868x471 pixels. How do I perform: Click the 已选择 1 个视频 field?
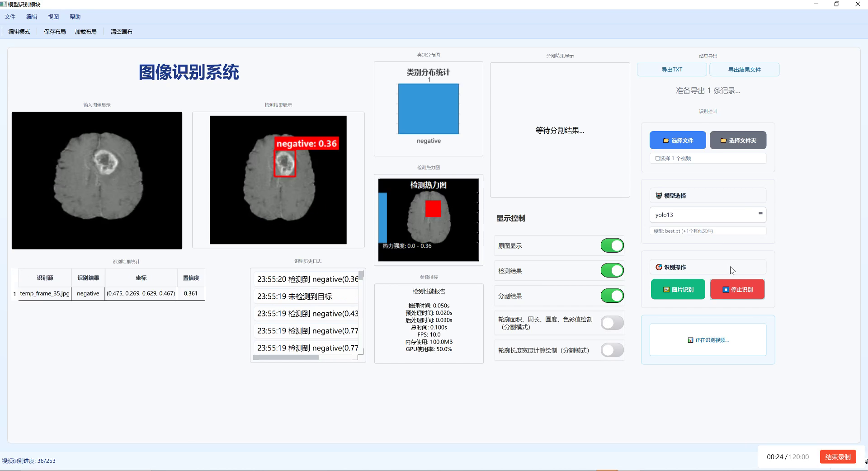tap(708, 158)
